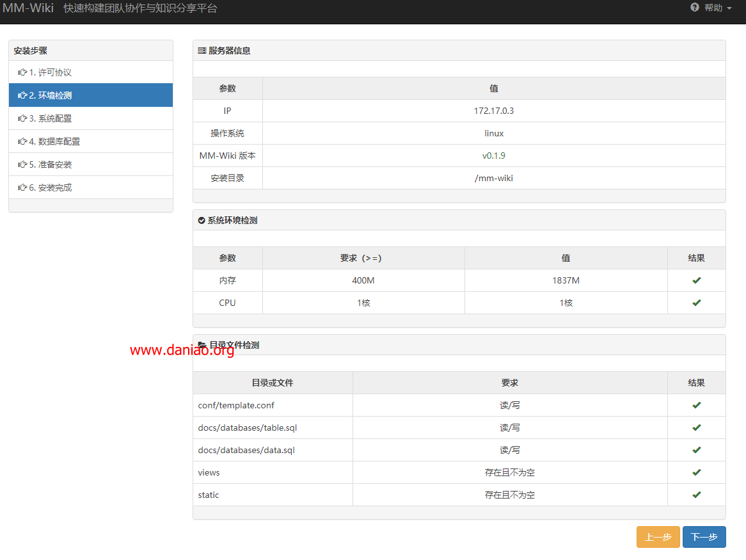Click the checkmark for docs/databases/data.sql
Screen dimensions: 746x560
coord(697,450)
